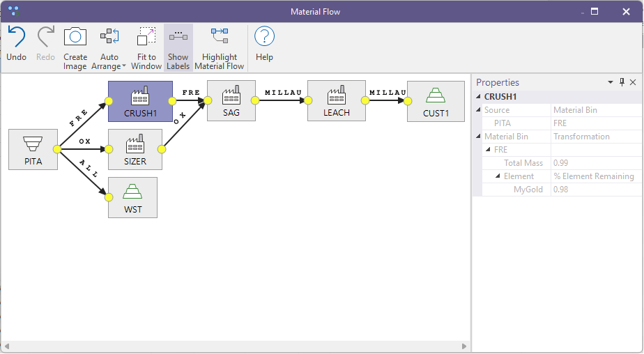Click the Undo toolbar icon

[17, 37]
